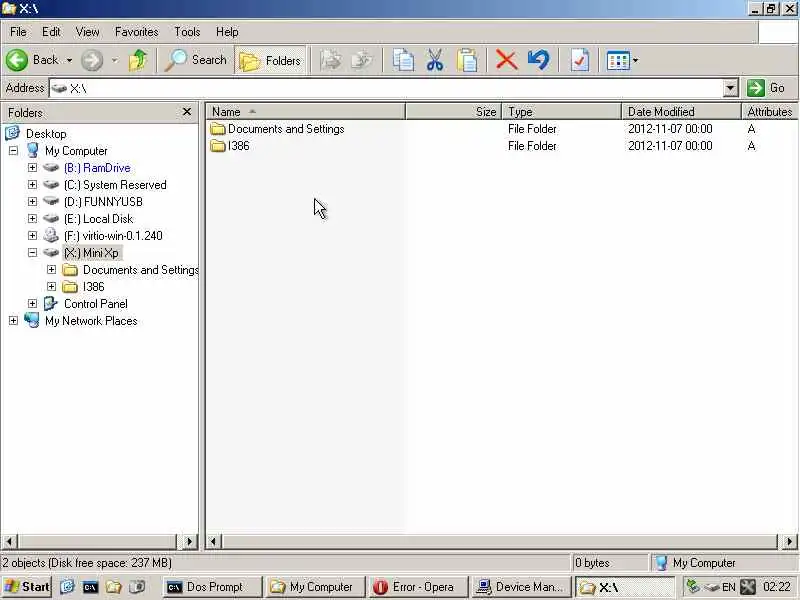Screen dimensions: 800x600
Task: Open the Search pane
Action: tap(196, 60)
